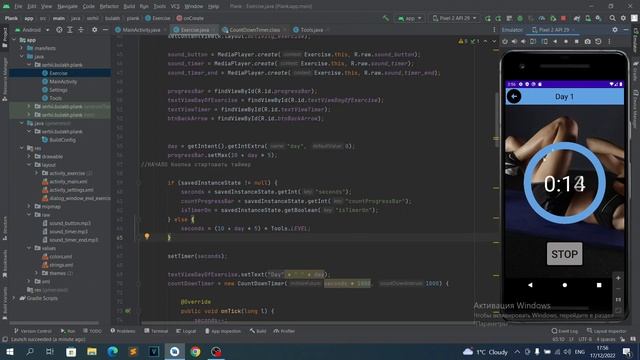Click Select Opened File target icon
Image resolution: width=640 pixels, height=360 pixels.
click(59, 30)
